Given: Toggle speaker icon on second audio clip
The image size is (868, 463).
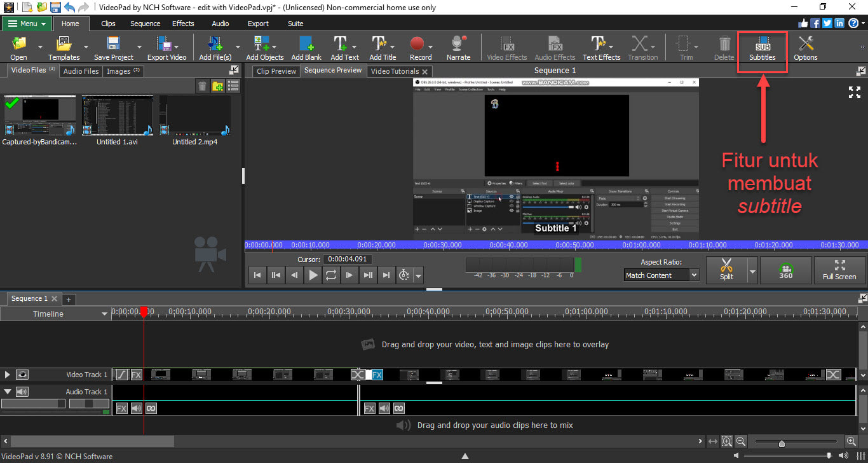Looking at the screenshot, I should pyautogui.click(x=384, y=408).
